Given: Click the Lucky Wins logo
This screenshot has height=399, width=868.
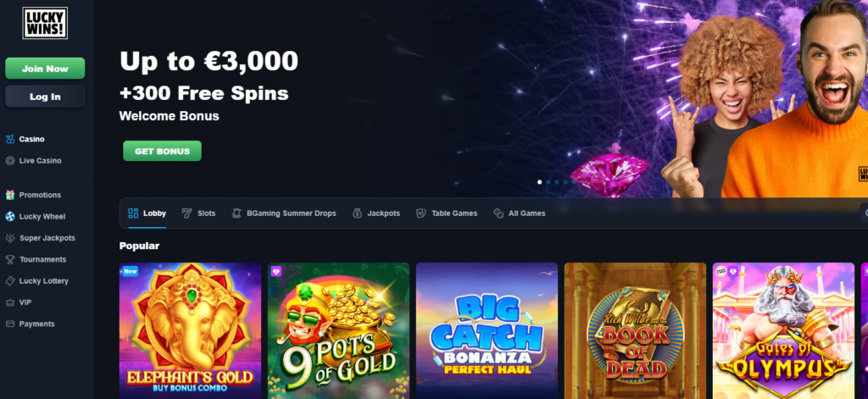Looking at the screenshot, I should pos(45,23).
